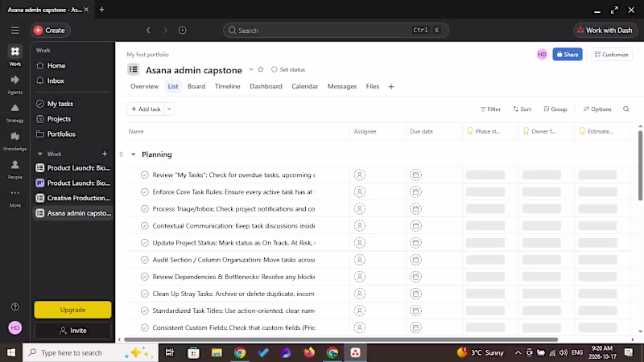Click the Invite button
644x362 pixels.
72,331
